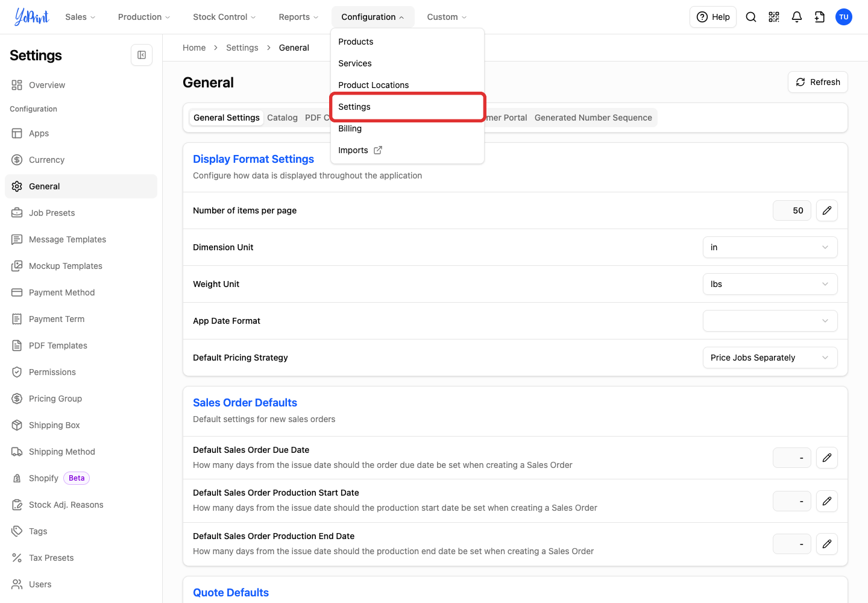
Task: Click the Help button
Action: pos(713,17)
